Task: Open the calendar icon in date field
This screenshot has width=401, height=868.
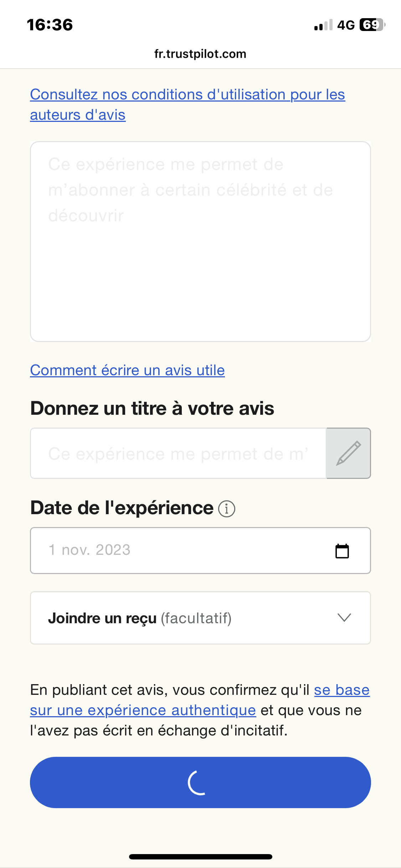Action: [342, 551]
